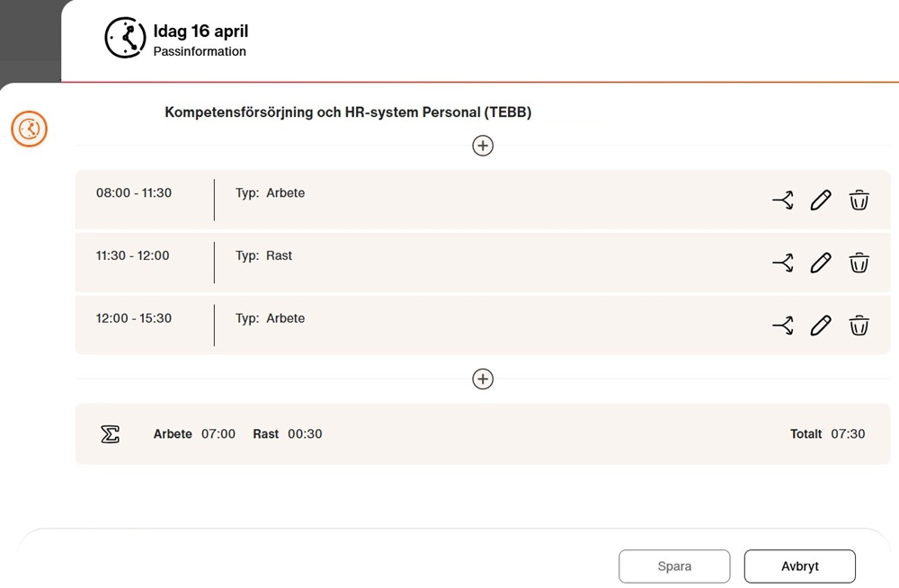Edit the 12:00 - 15:30 Arbete entry
The image size is (899, 588).
coord(821,325)
